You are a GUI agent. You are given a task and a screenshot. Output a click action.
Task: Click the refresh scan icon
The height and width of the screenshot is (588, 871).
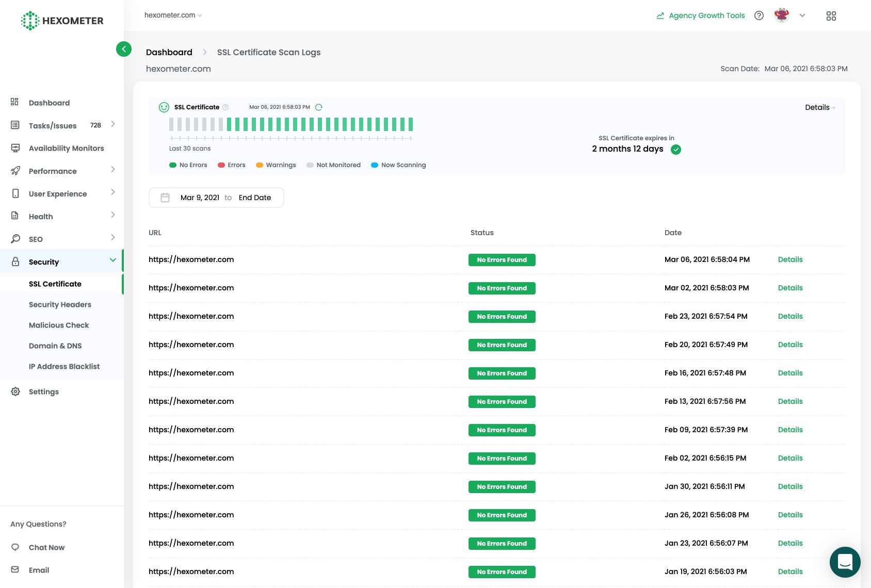pos(319,107)
